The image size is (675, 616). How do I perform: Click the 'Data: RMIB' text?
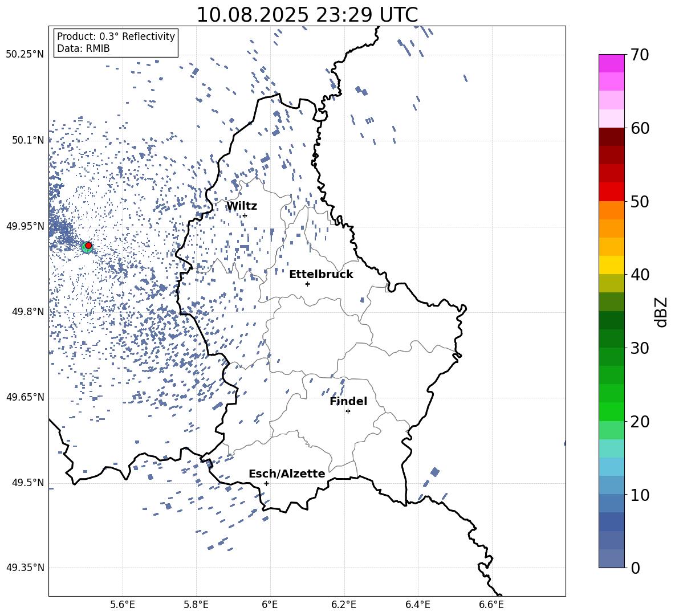(83, 48)
